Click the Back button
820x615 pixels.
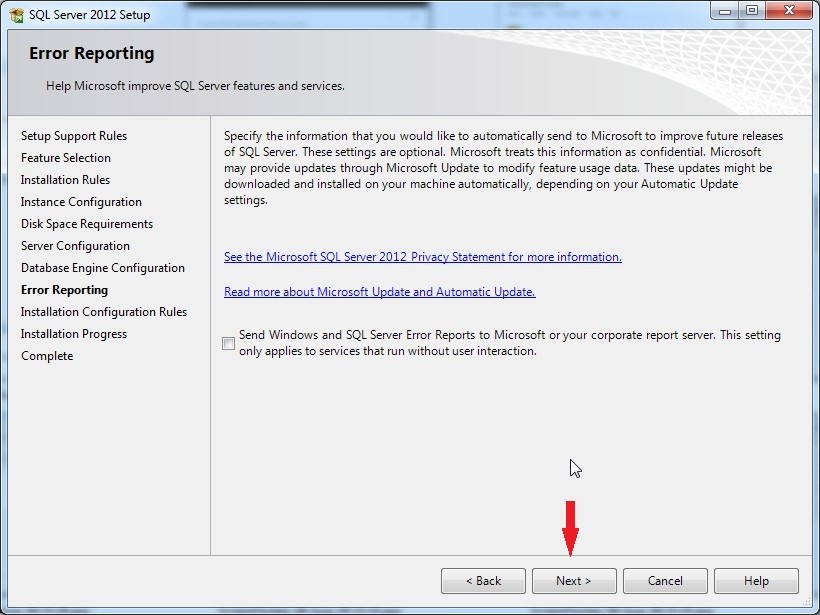coord(483,580)
